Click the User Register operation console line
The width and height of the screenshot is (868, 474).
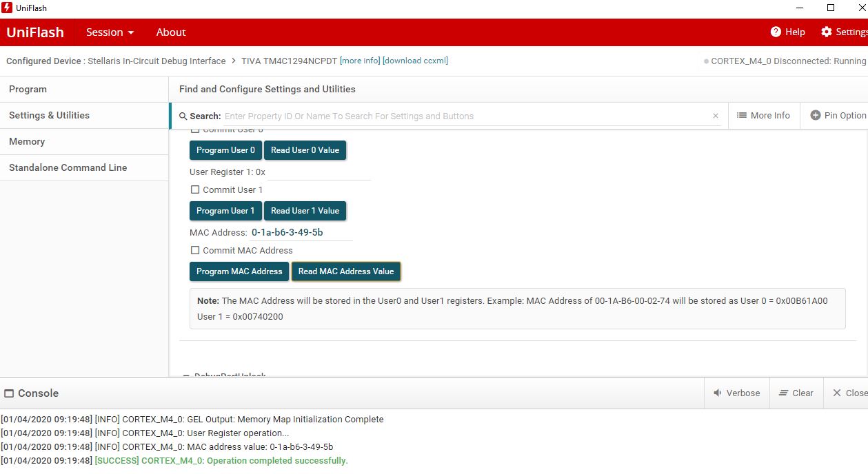tap(145, 433)
